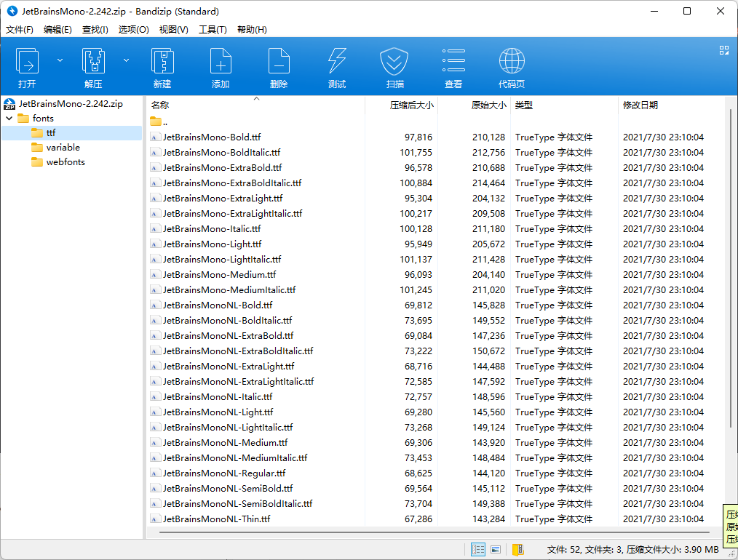Sort by Original size (原始大小) column header
Screen dimensions: 738x560
[x=474, y=105]
